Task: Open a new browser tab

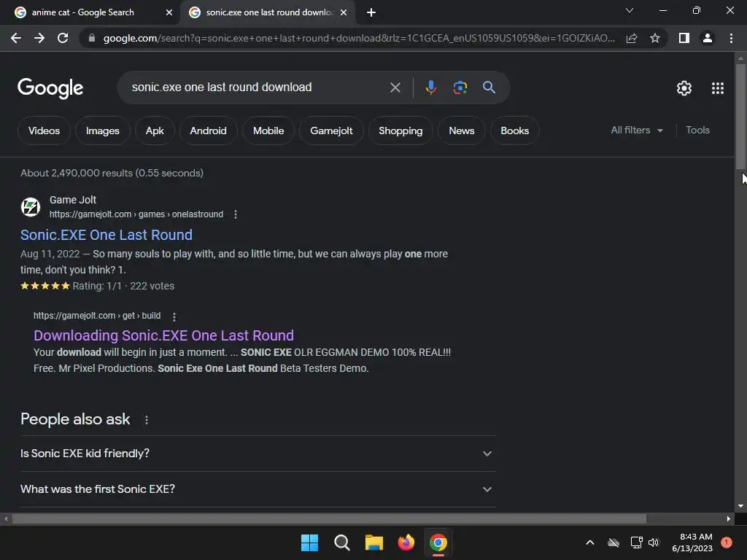Action: [371, 12]
